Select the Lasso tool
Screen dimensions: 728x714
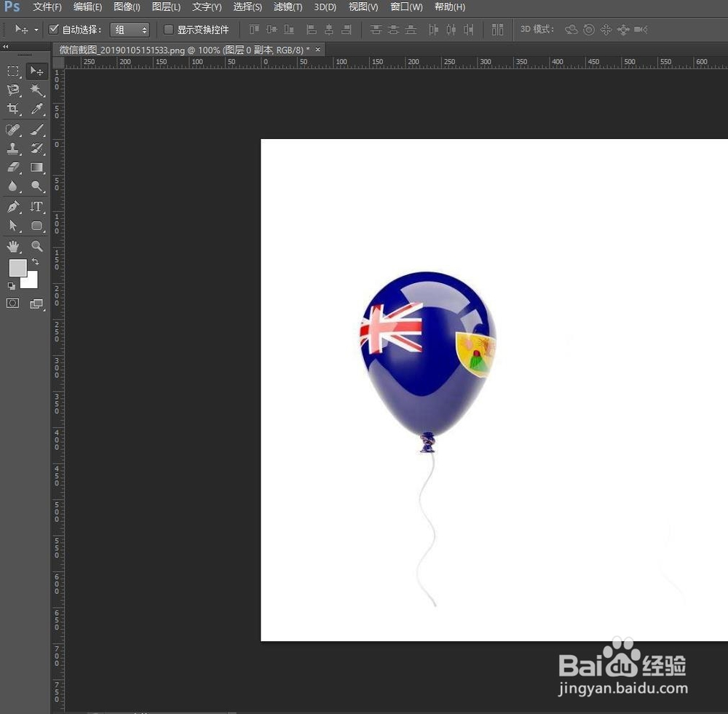13,90
